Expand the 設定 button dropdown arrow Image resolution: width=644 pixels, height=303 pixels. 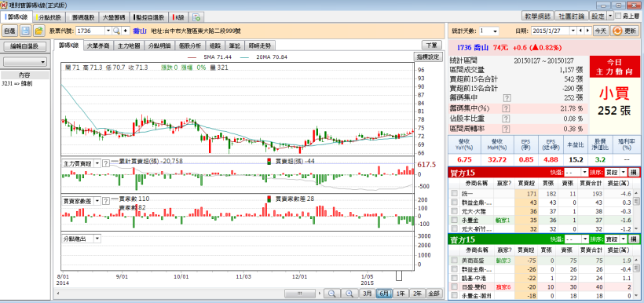(610, 16)
